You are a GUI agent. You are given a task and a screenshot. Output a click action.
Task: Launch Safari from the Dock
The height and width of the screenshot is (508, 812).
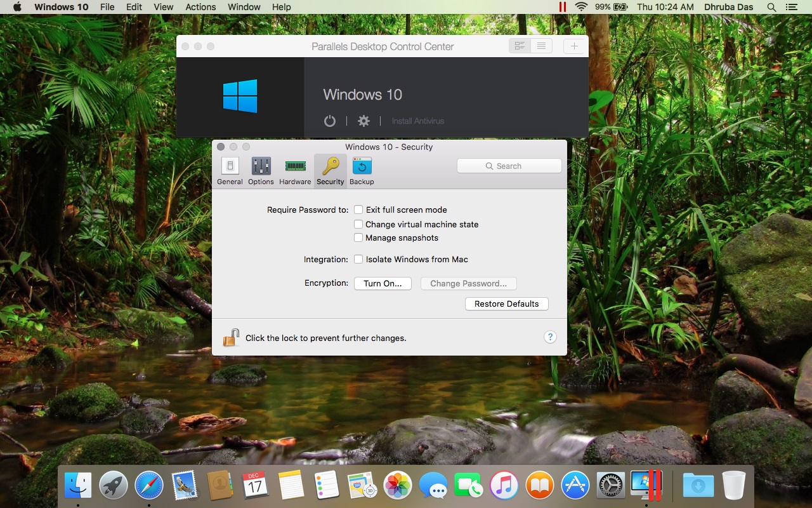pos(149,486)
